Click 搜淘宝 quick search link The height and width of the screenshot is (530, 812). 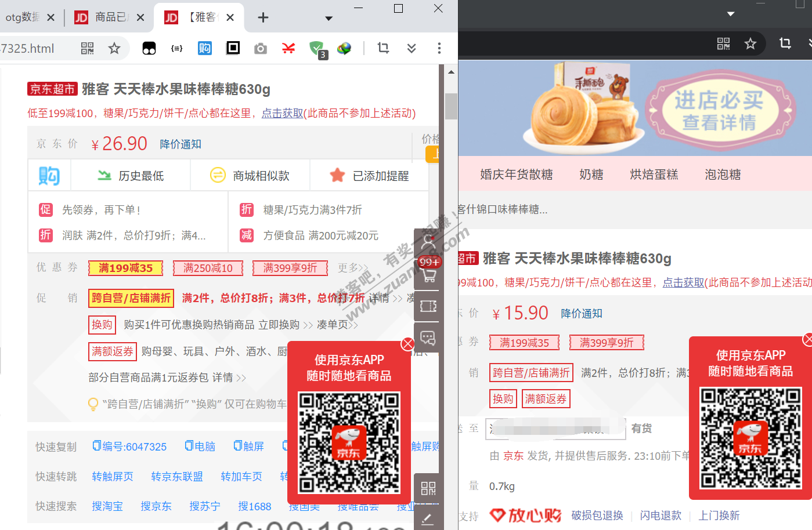[x=107, y=506]
